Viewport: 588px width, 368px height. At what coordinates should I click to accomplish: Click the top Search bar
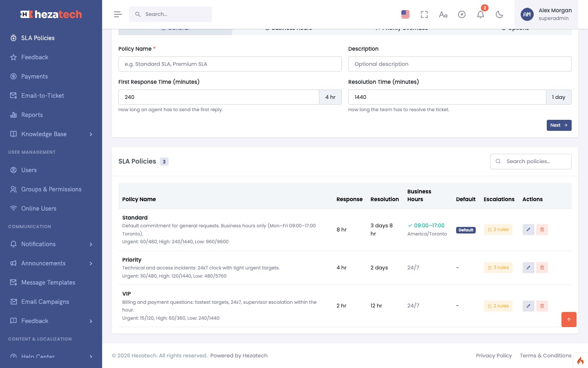[170, 14]
